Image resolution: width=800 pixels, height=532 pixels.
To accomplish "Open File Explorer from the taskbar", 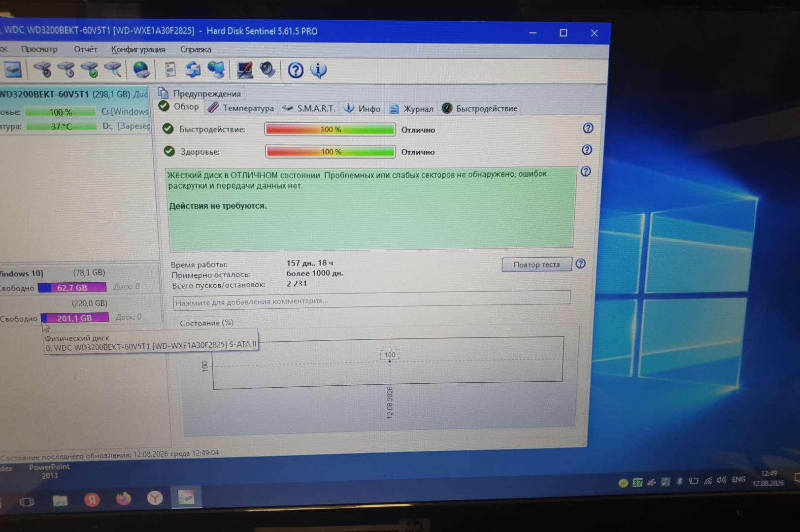I will (60, 501).
